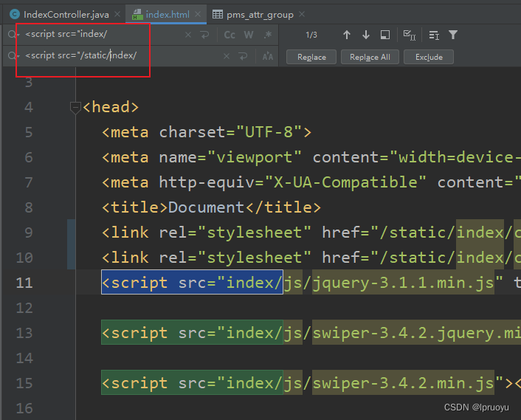The image size is (521, 420).
Task: Open the pms_attr_group table tab
Action: [252, 14]
